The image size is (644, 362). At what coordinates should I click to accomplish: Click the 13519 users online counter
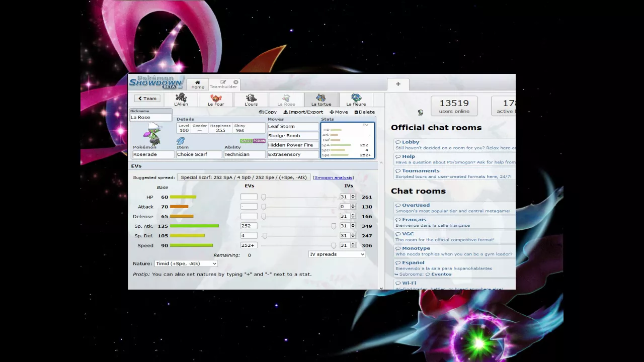tap(454, 106)
